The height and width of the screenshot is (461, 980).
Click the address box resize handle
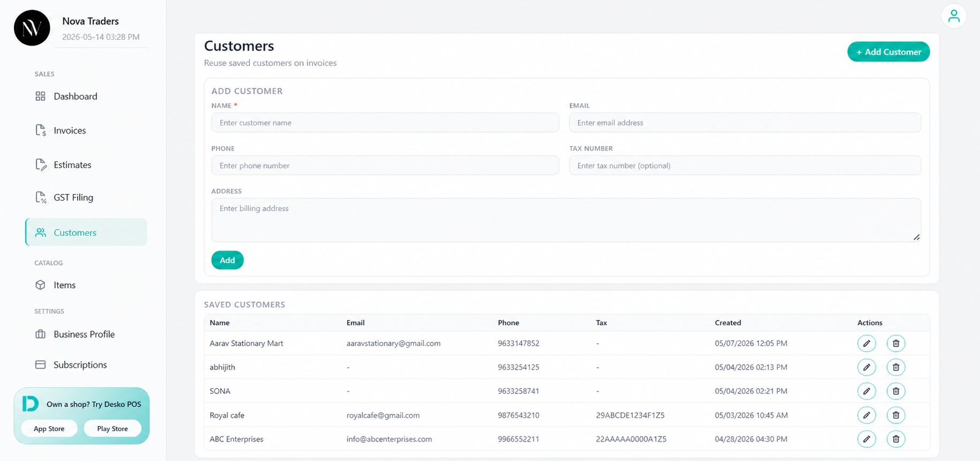tap(917, 237)
